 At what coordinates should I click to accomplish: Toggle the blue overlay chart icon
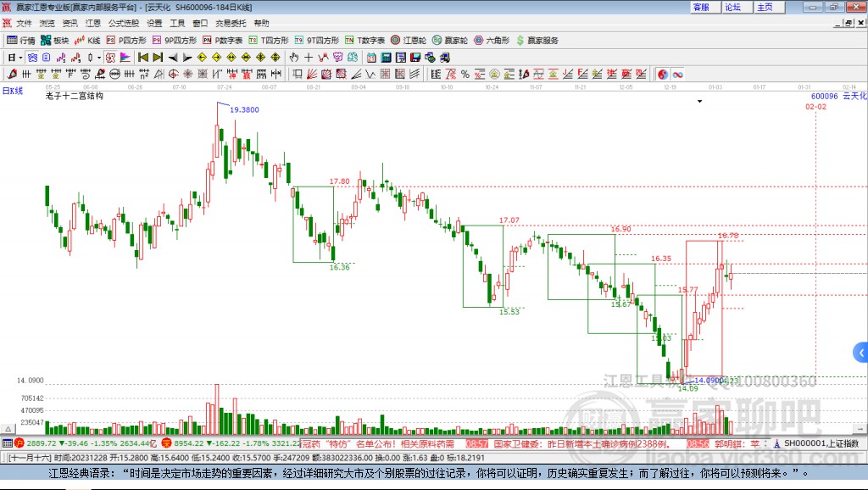point(32,58)
